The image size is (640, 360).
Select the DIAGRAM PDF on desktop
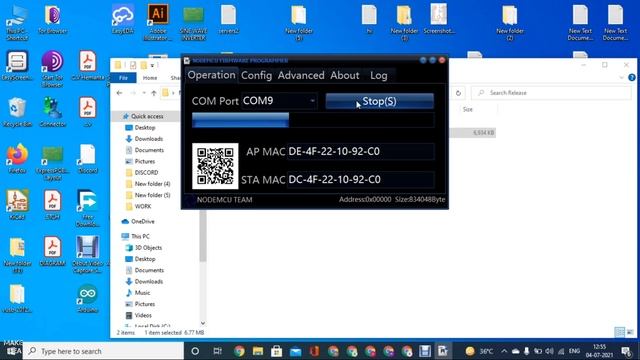[53, 251]
